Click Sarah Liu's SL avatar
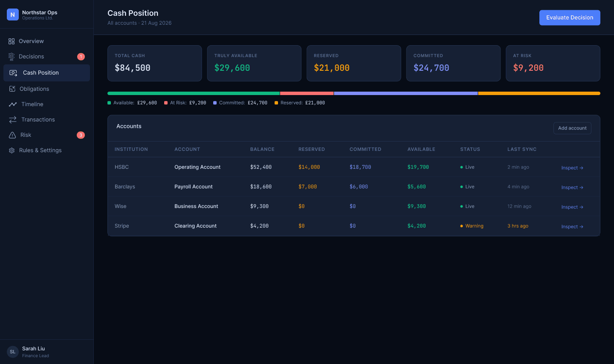The width and height of the screenshot is (614, 364). pos(13,352)
